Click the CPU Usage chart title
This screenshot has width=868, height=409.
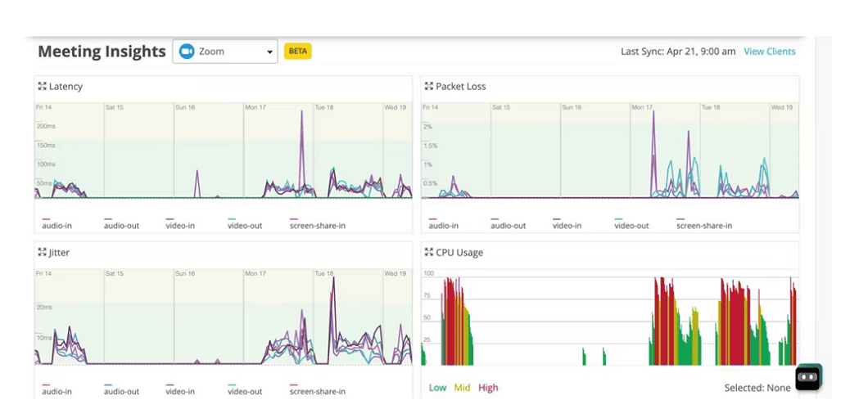click(x=459, y=252)
